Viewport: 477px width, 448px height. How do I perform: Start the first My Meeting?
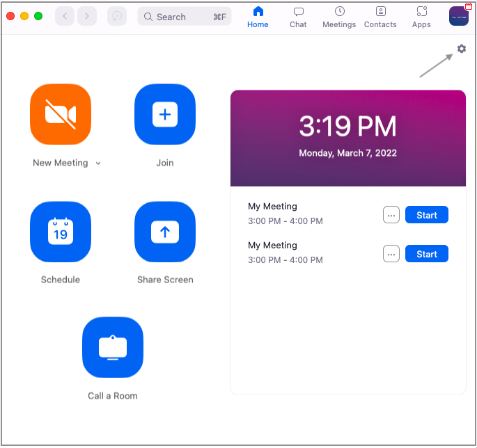click(x=427, y=215)
